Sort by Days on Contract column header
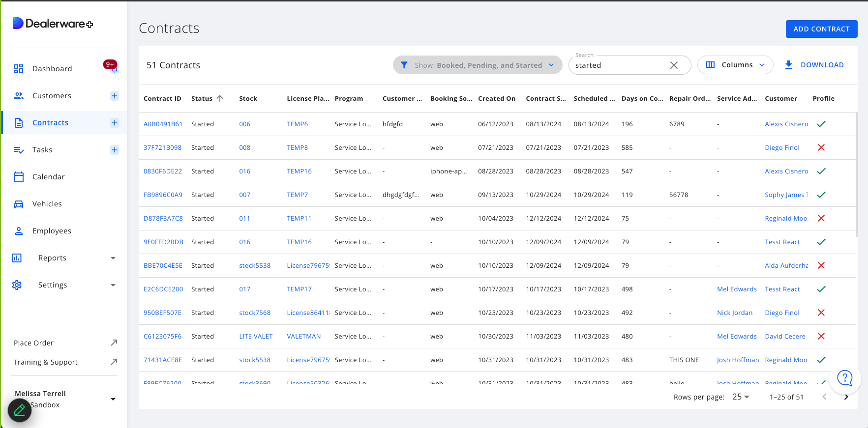The width and height of the screenshot is (868, 428). [x=642, y=98]
